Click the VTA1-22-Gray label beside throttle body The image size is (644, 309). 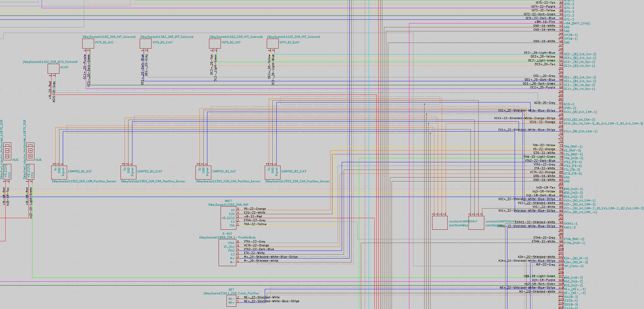(254, 242)
